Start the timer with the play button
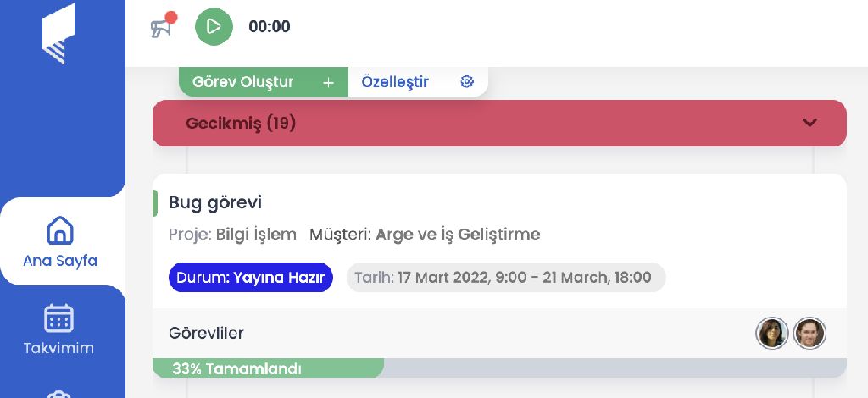This screenshot has height=398, width=868. pyautogui.click(x=214, y=26)
